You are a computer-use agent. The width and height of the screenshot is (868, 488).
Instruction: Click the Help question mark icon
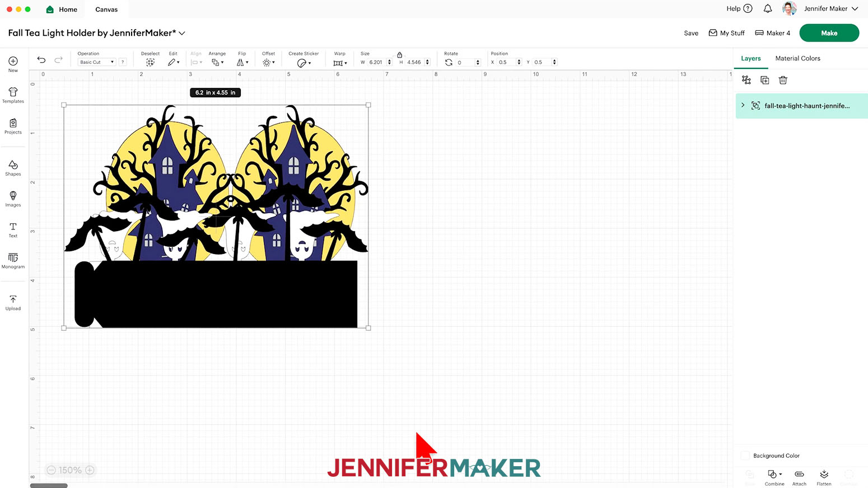click(748, 8)
